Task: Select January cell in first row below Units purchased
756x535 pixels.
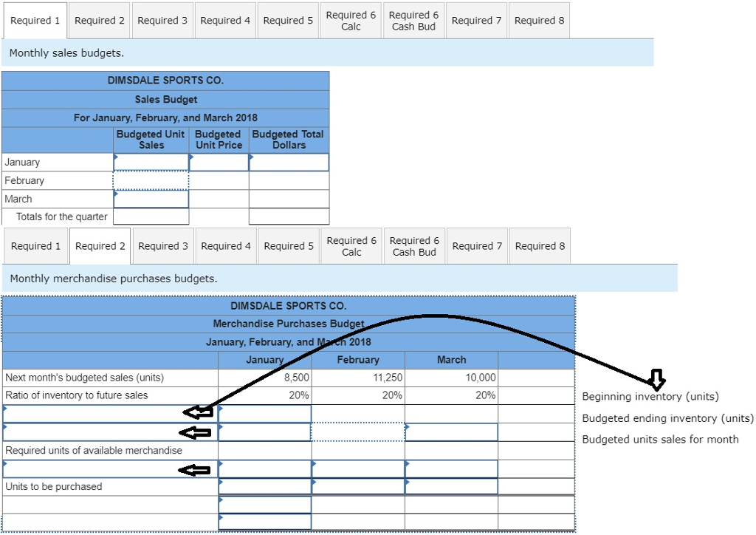Action: [265, 505]
